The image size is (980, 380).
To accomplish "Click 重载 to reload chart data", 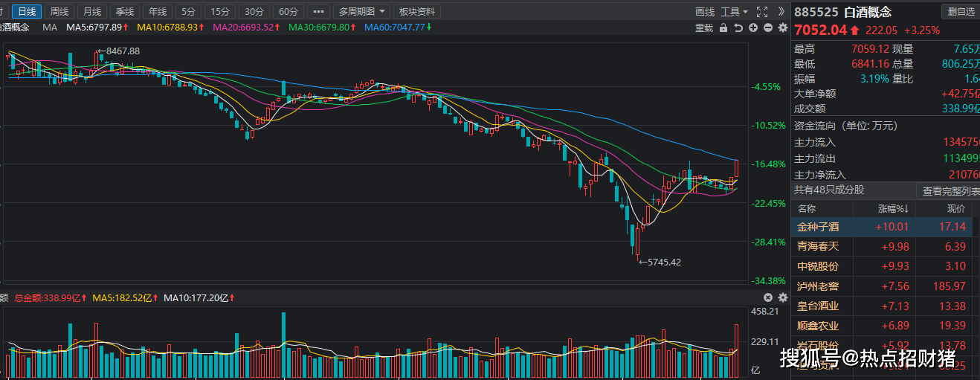I will 703,28.
